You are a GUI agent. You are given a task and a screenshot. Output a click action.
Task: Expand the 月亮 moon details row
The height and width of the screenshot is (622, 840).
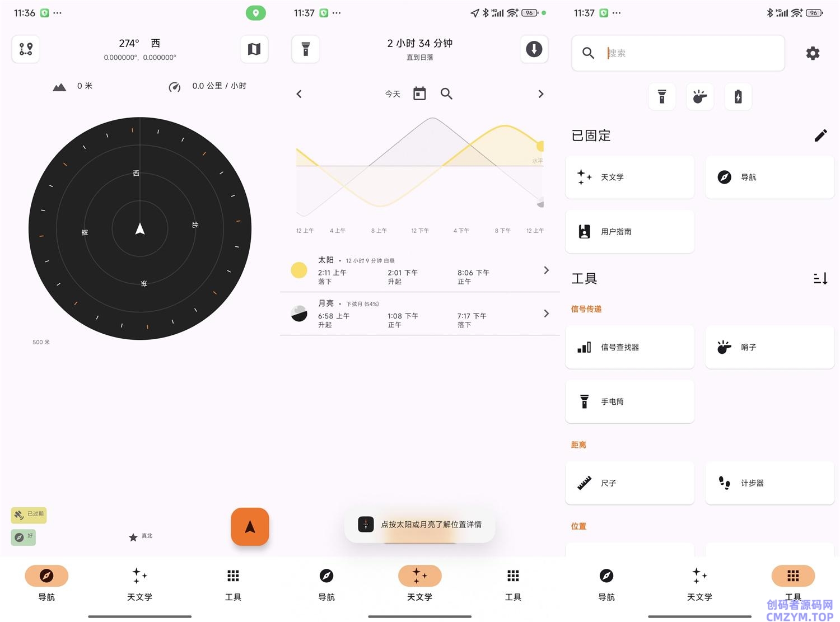[419, 314]
